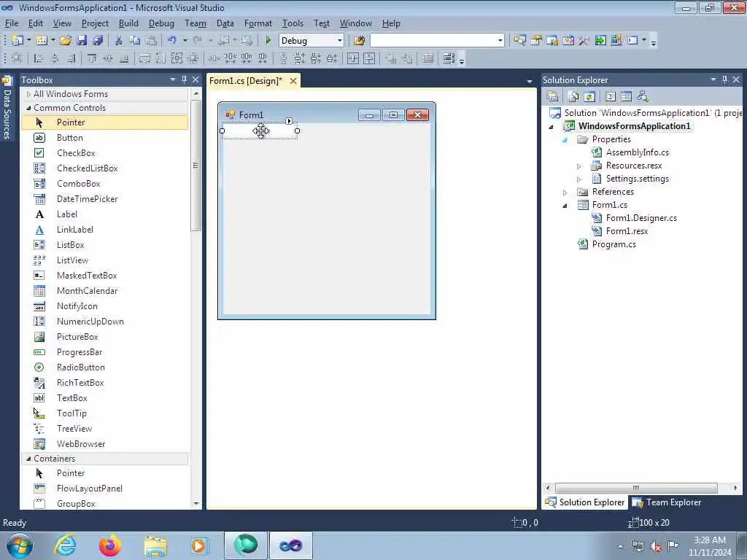Select AssemblyInfo.cs in Solution Explorer
Viewport: 747px width, 560px height.
coord(637,152)
